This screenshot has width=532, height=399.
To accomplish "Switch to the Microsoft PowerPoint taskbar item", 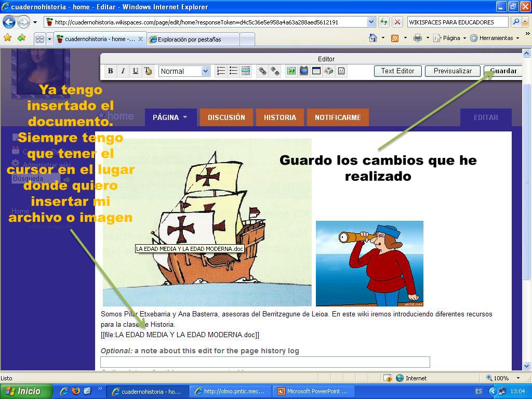I will click(x=314, y=391).
